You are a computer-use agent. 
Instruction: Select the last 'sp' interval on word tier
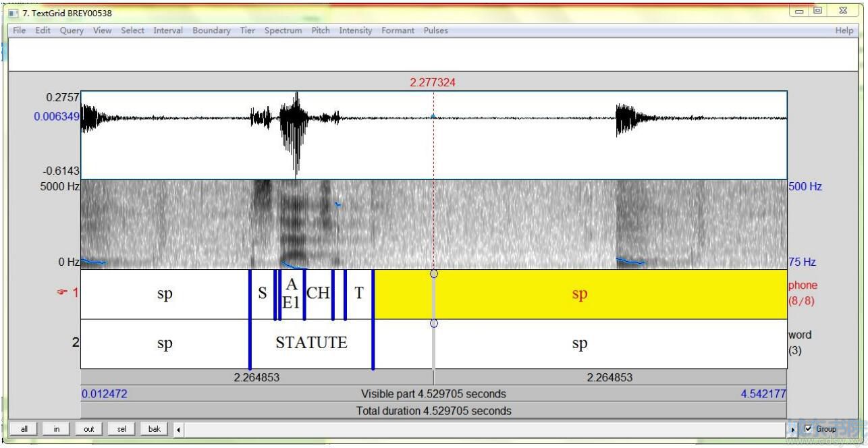580,343
